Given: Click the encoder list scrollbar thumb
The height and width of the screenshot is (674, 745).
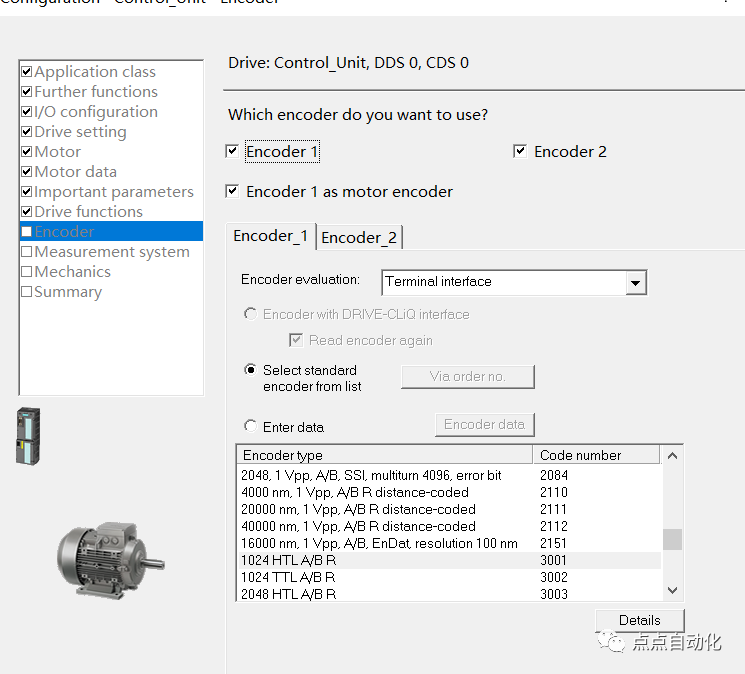Looking at the screenshot, I should (x=672, y=540).
